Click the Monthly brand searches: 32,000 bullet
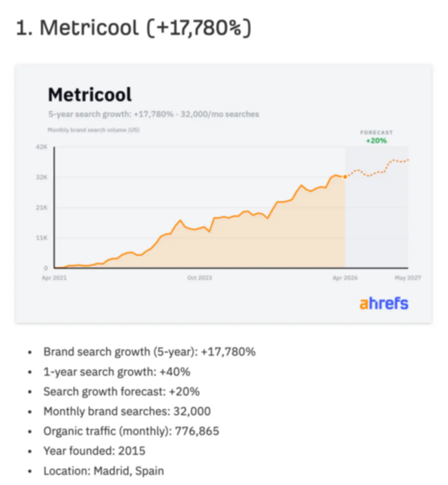Viewport: 448px width, 485px height. pos(127,411)
